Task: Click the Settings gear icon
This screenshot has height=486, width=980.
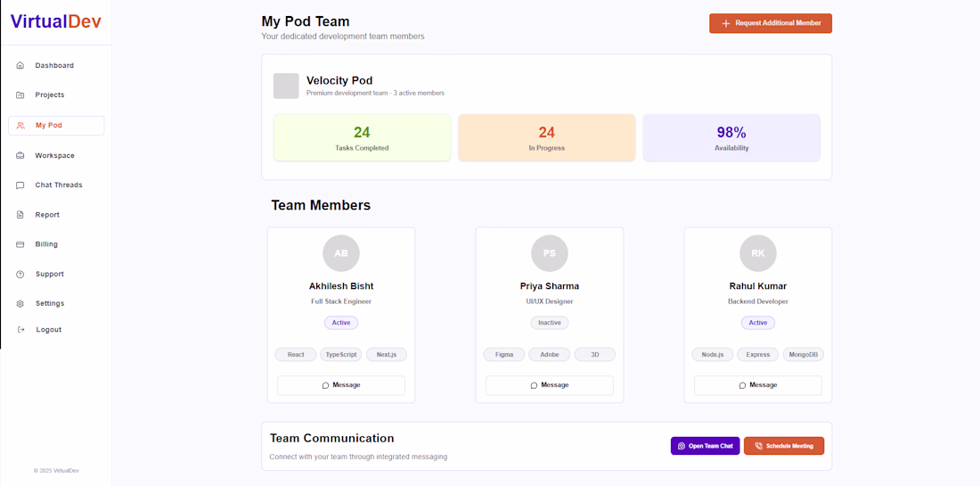Action: [x=20, y=303]
